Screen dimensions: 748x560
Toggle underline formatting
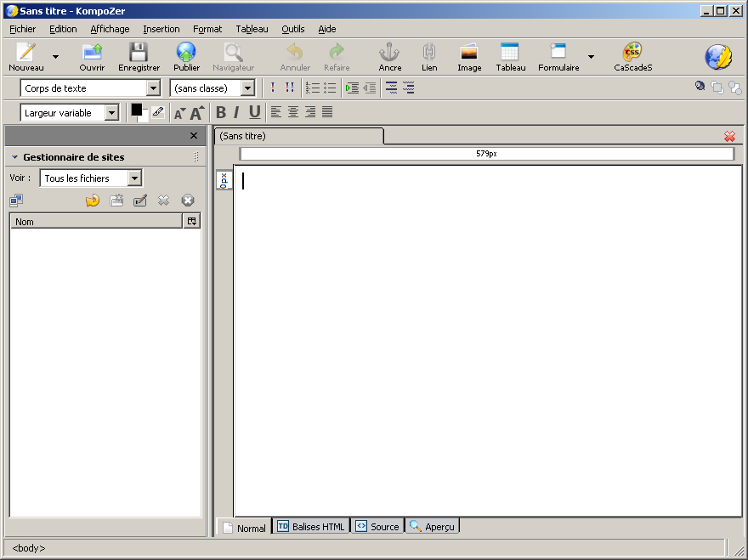tap(255, 112)
